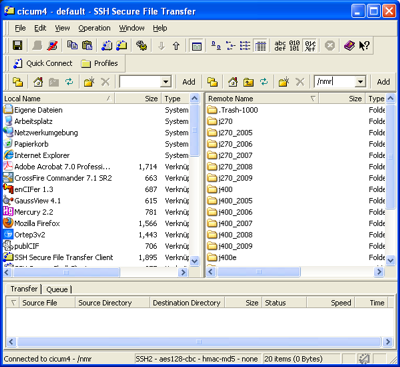Screen dimensions: 400x367
Task: Switch to List view
Action: coord(245,45)
